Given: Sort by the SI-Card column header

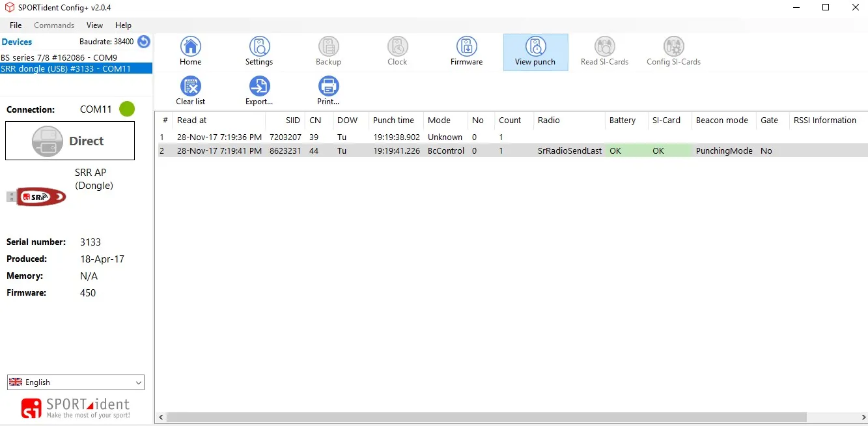Looking at the screenshot, I should pos(669,121).
